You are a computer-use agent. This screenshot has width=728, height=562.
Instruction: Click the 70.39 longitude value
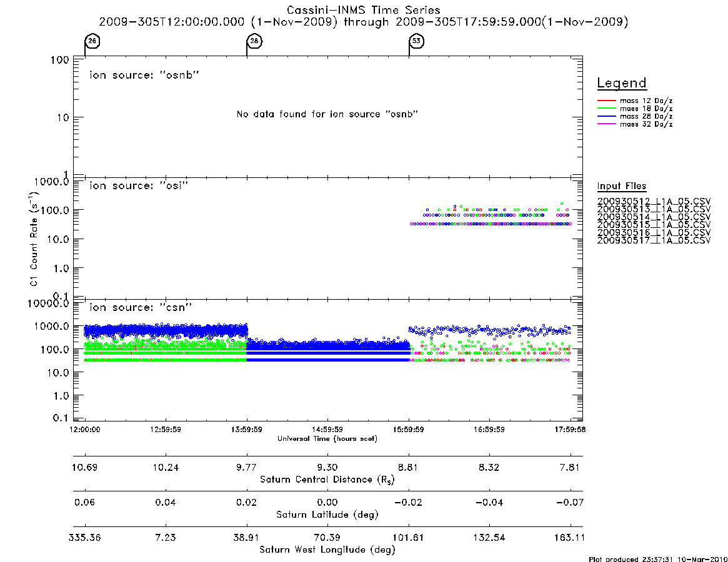point(327,538)
